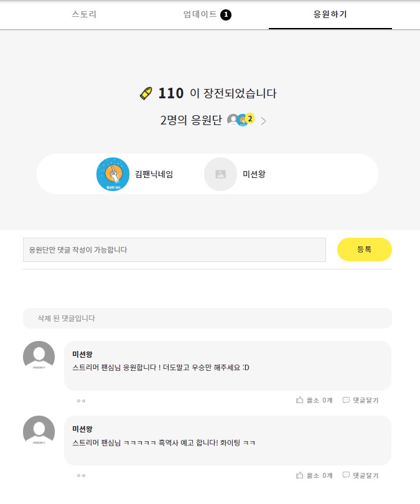This screenshot has width=420, height=504.
Task: Open more options dots under second comment
Action: [x=81, y=476]
